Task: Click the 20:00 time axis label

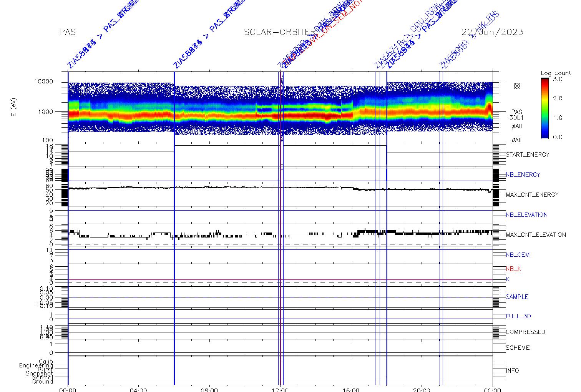Action: pos(422,390)
